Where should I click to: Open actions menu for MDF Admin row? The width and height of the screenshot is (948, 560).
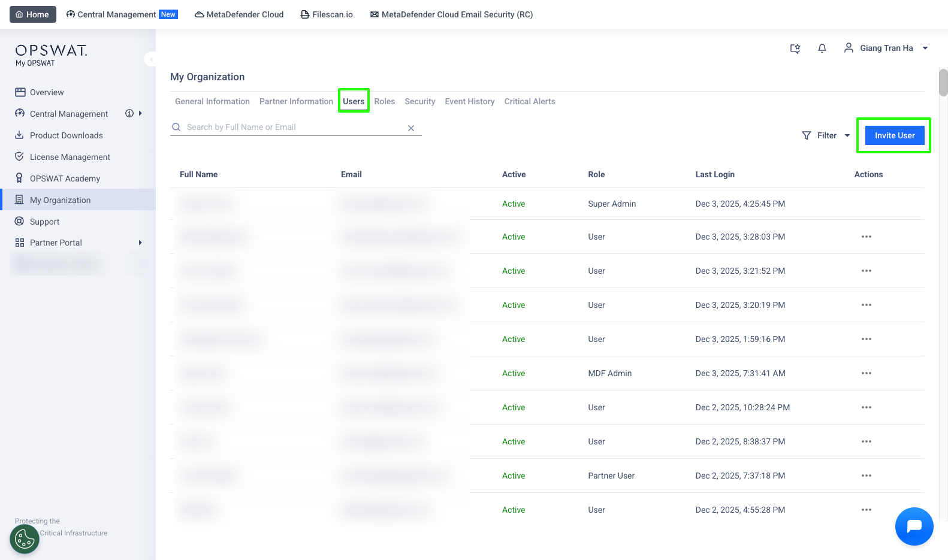(866, 373)
